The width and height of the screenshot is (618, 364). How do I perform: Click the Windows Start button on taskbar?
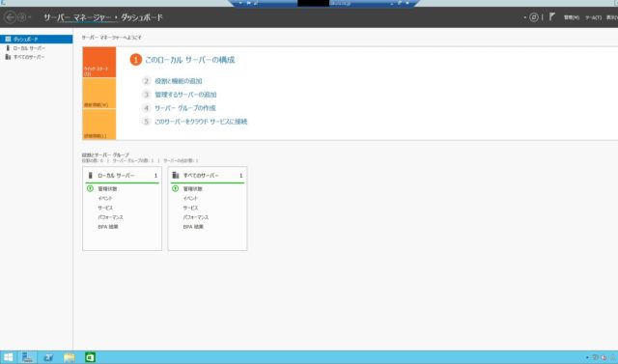tap(8, 357)
